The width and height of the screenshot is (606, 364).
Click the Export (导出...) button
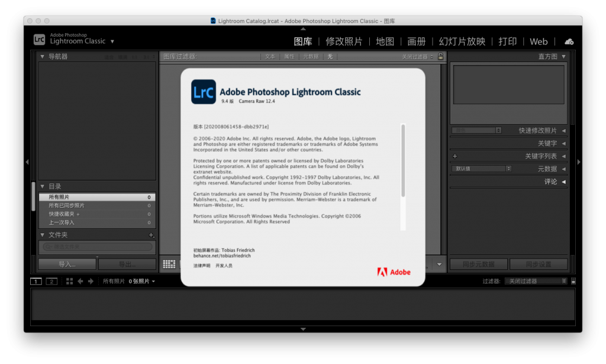click(127, 265)
